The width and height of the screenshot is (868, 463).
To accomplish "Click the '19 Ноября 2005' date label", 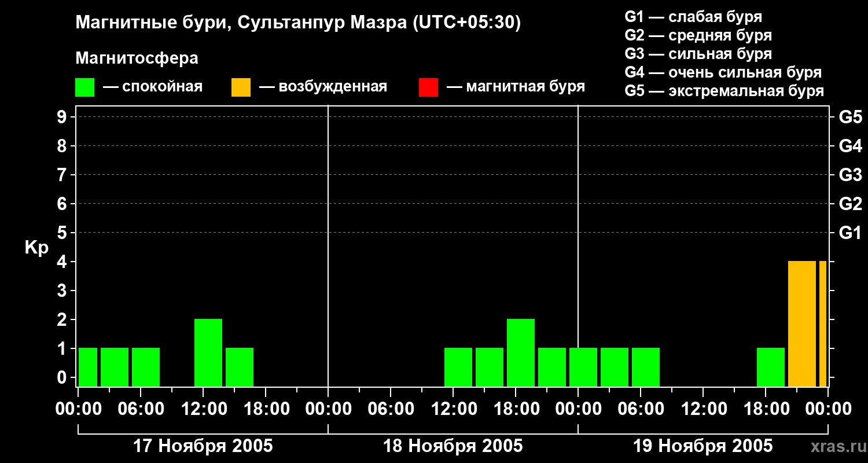I will (703, 446).
